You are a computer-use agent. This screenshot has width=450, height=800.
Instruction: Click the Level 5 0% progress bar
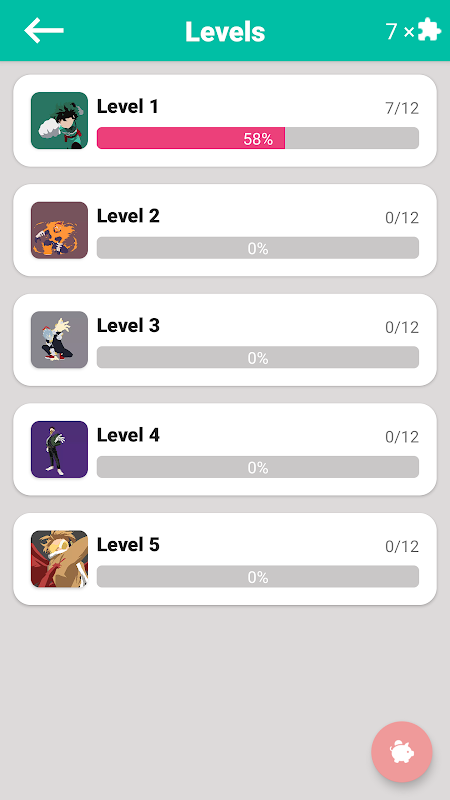coord(258,577)
